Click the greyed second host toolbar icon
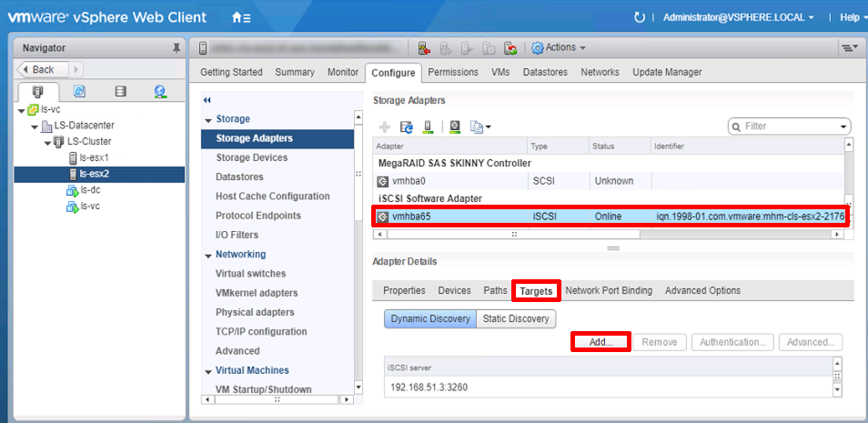 tap(445, 48)
